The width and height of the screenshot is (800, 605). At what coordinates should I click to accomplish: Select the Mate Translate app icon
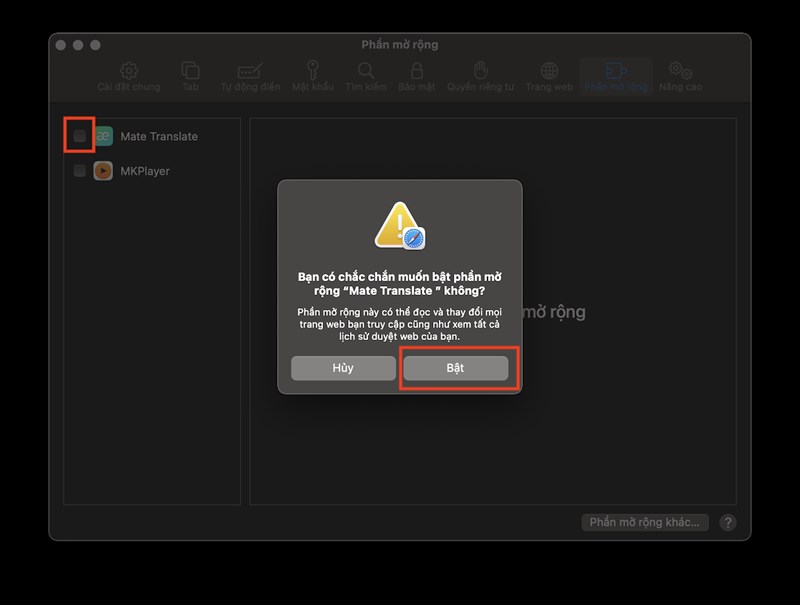tap(104, 136)
